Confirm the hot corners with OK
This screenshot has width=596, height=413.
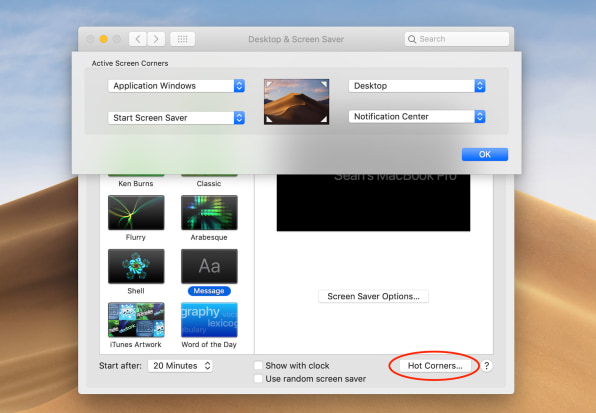coord(485,154)
